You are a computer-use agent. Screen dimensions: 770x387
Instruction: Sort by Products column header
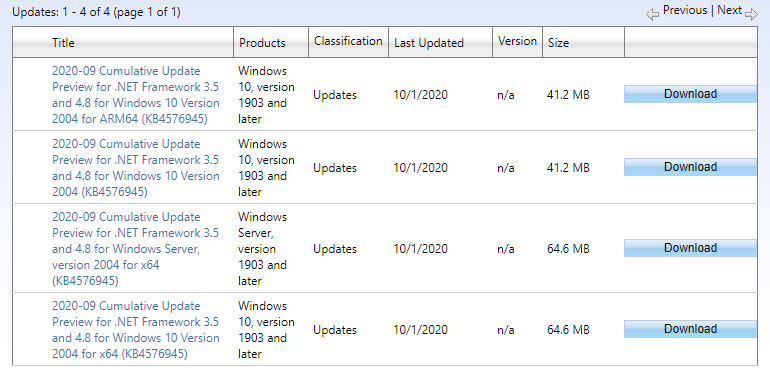tap(262, 43)
